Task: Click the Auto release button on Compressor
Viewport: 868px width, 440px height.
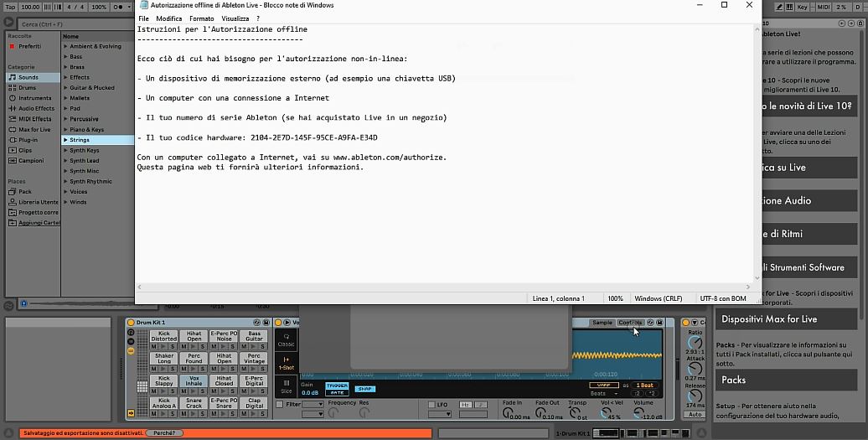Action: (695, 414)
